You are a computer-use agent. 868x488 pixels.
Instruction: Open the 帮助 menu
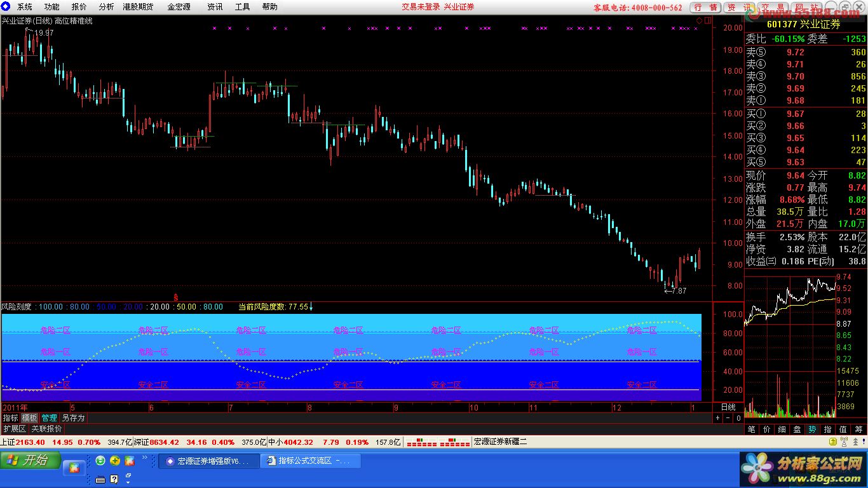(269, 7)
